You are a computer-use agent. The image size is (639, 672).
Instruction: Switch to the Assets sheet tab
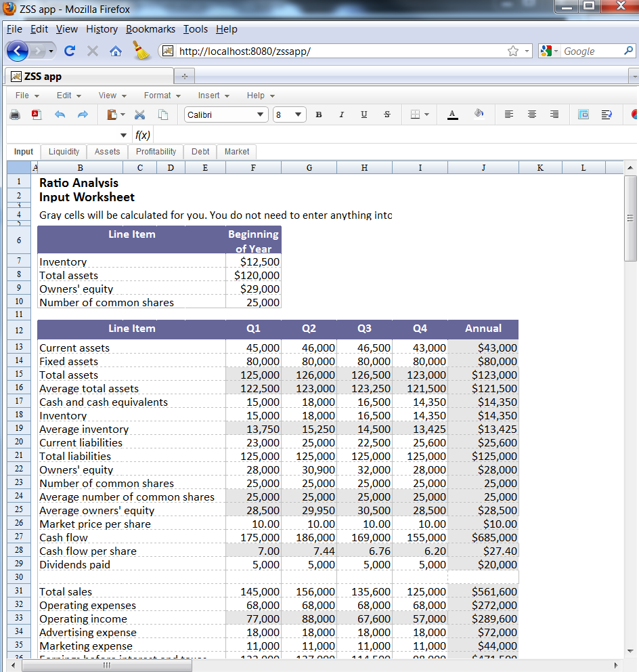pyautogui.click(x=107, y=152)
